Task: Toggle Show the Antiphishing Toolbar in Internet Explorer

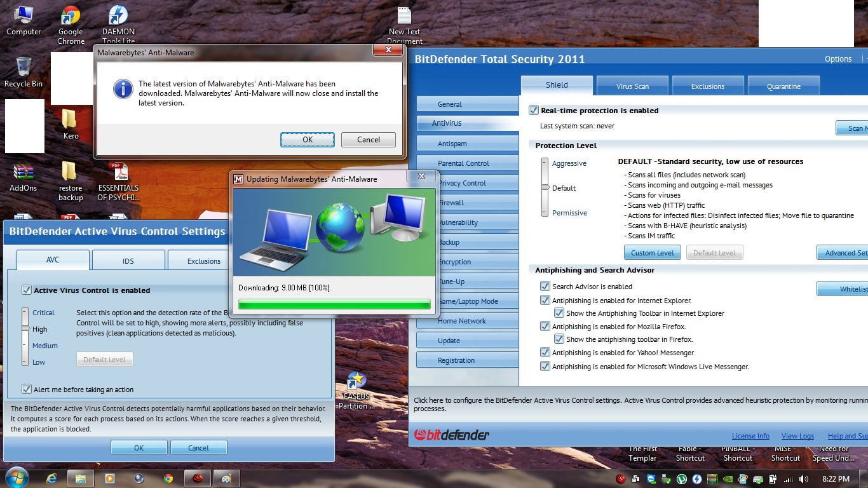Action: pos(559,313)
